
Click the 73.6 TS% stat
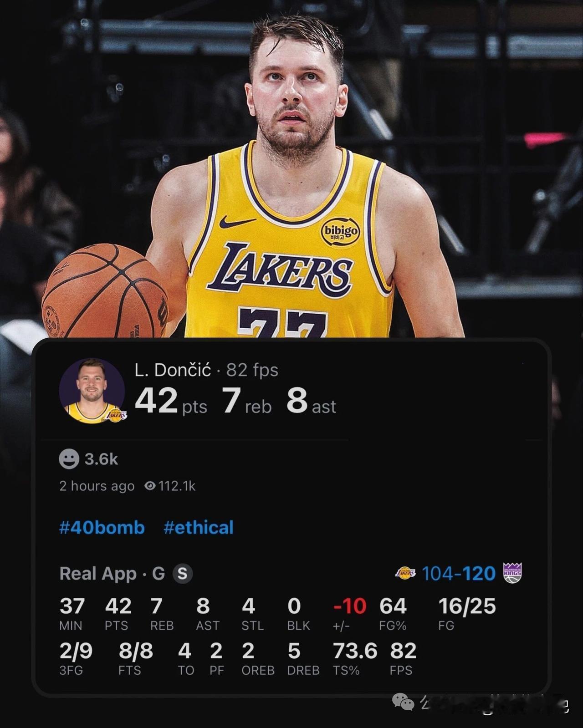[355, 651]
